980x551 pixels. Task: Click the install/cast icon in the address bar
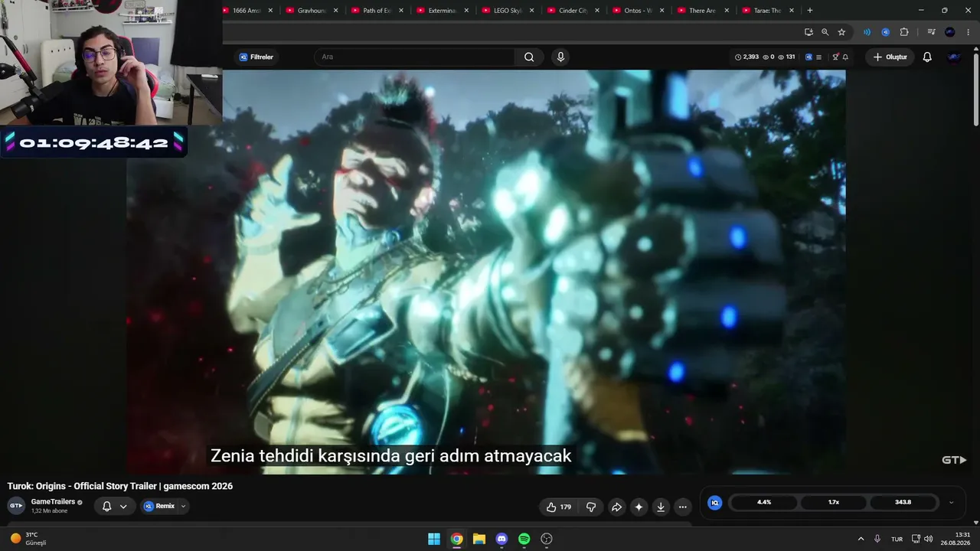coord(808,32)
